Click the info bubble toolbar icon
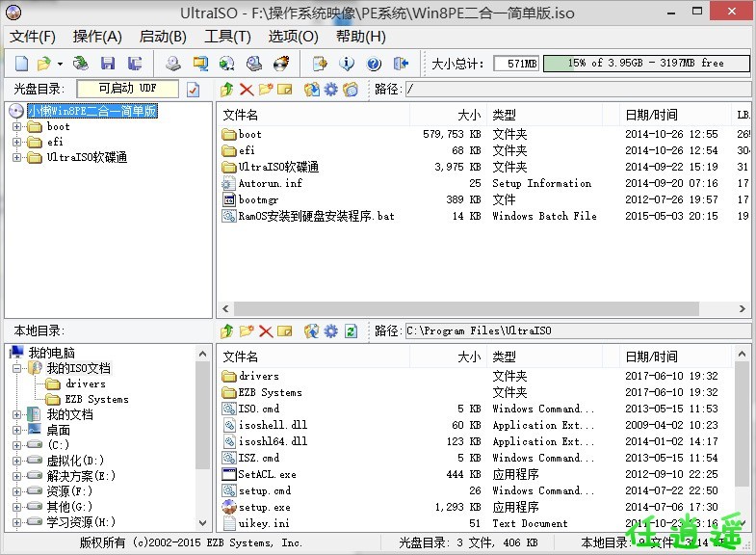The height and width of the screenshot is (555, 756). (347, 64)
